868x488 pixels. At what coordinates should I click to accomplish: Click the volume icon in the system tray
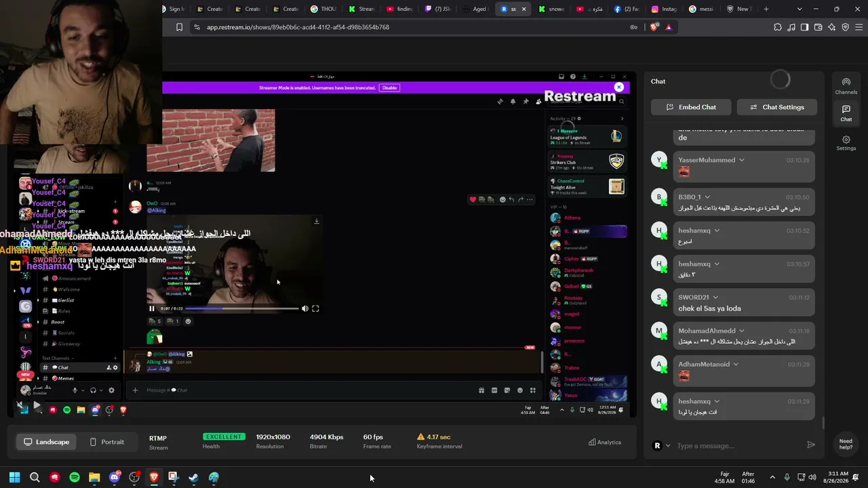click(813, 477)
